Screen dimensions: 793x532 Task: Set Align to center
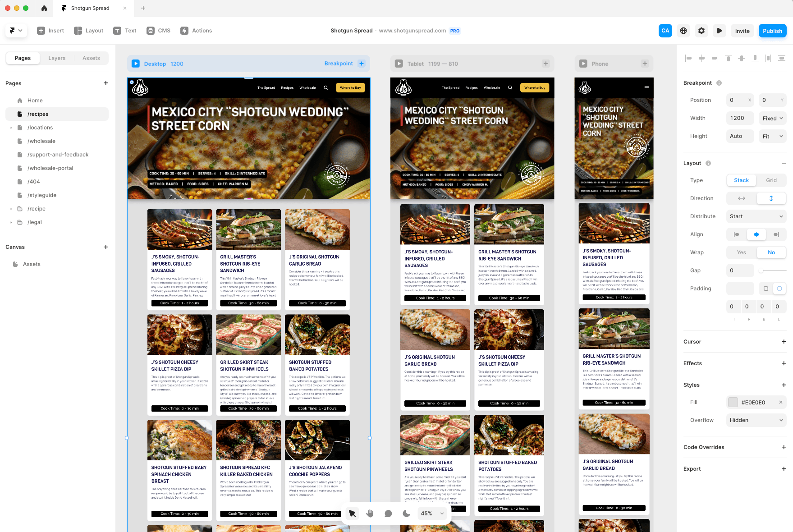click(x=756, y=234)
